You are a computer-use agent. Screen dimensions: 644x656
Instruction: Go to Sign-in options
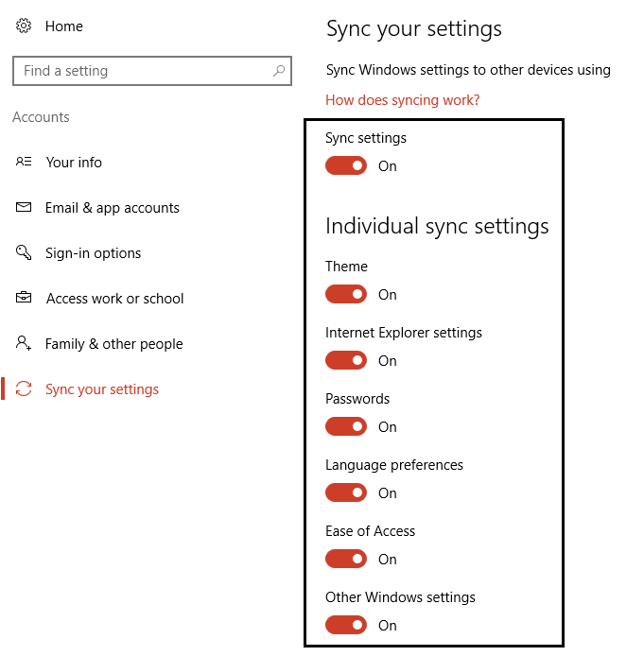[93, 253]
